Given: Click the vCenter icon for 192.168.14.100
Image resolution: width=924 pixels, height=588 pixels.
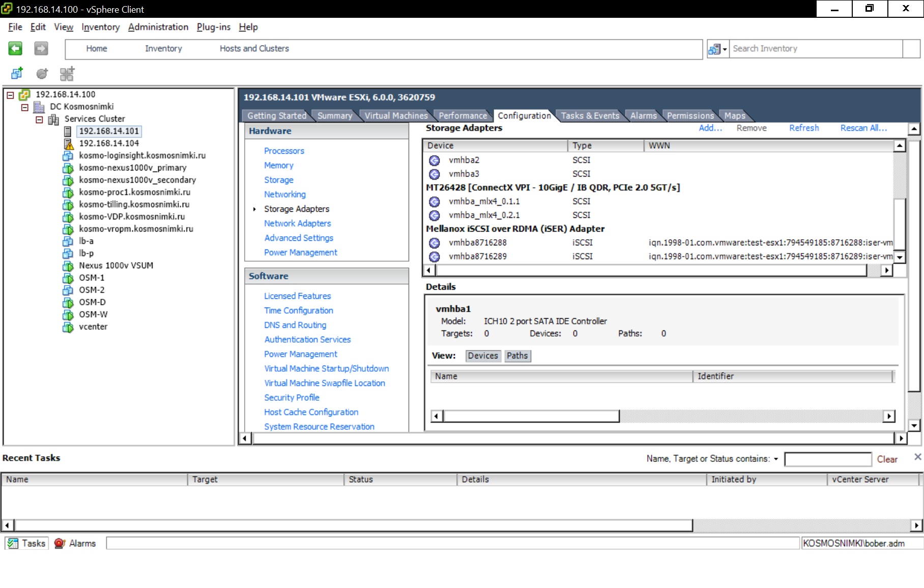Looking at the screenshot, I should pyautogui.click(x=24, y=95).
